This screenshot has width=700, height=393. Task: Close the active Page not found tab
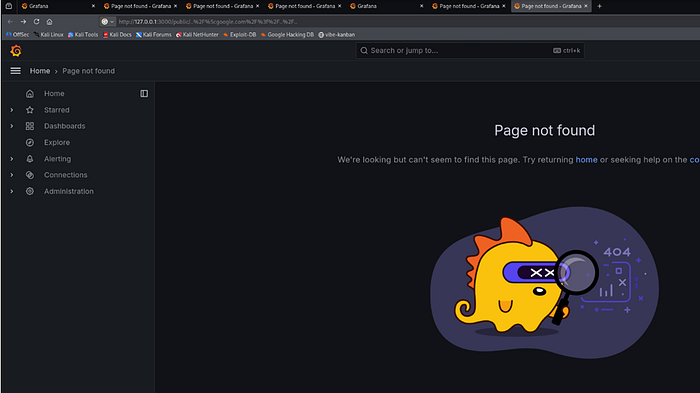pyautogui.click(x=586, y=6)
